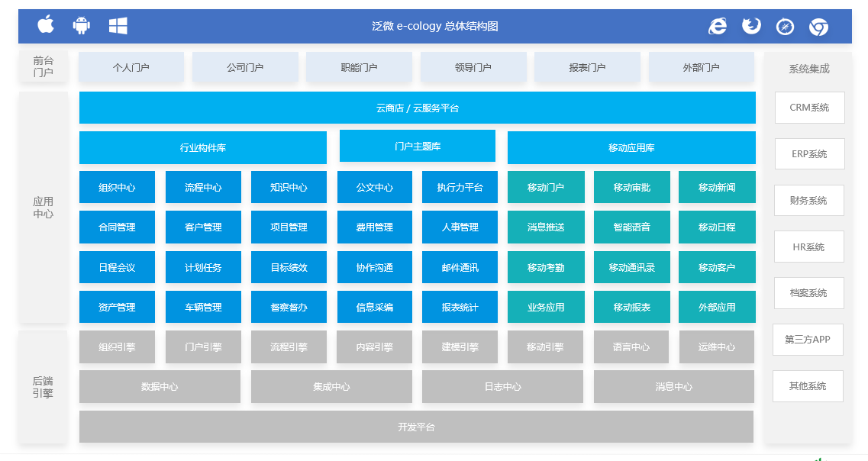This screenshot has height=461, width=868.
Task: Open the 公司门户 portal tab
Action: click(245, 67)
